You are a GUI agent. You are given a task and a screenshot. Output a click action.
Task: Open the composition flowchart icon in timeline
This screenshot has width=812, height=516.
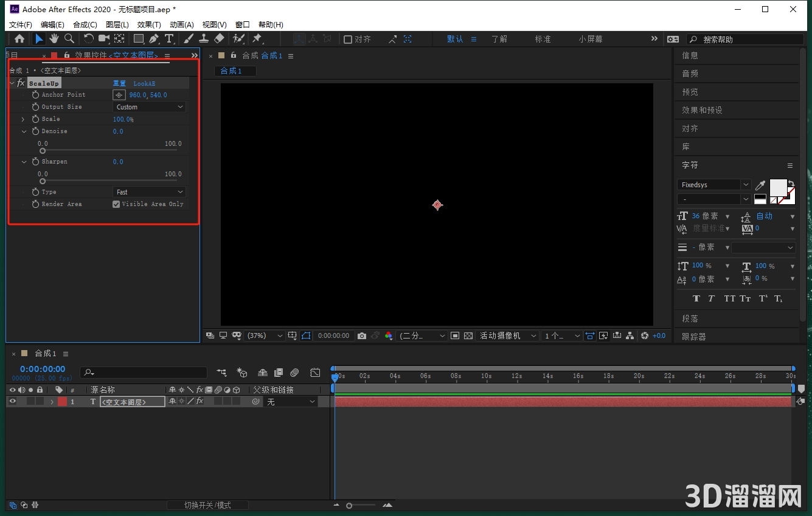pyautogui.click(x=221, y=372)
